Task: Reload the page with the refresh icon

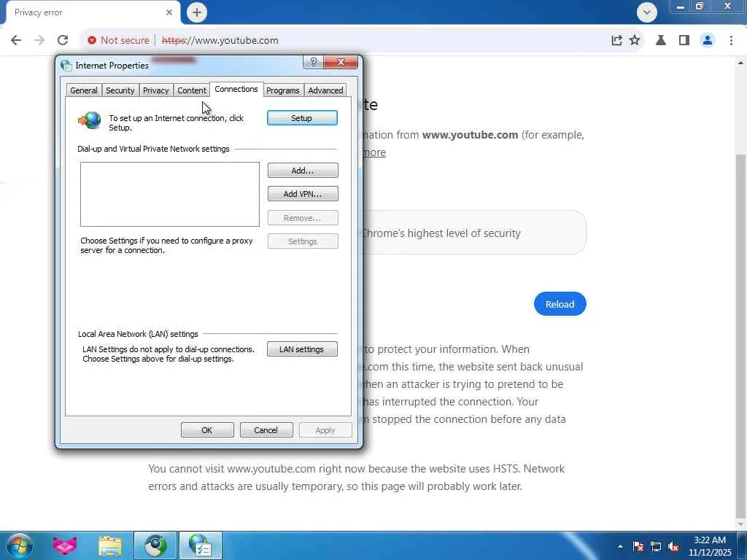Action: [63, 41]
